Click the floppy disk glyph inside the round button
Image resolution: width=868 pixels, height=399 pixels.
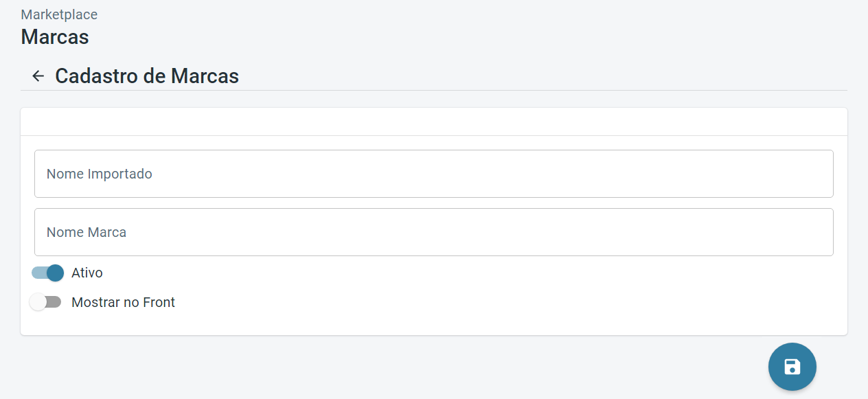coord(792,367)
